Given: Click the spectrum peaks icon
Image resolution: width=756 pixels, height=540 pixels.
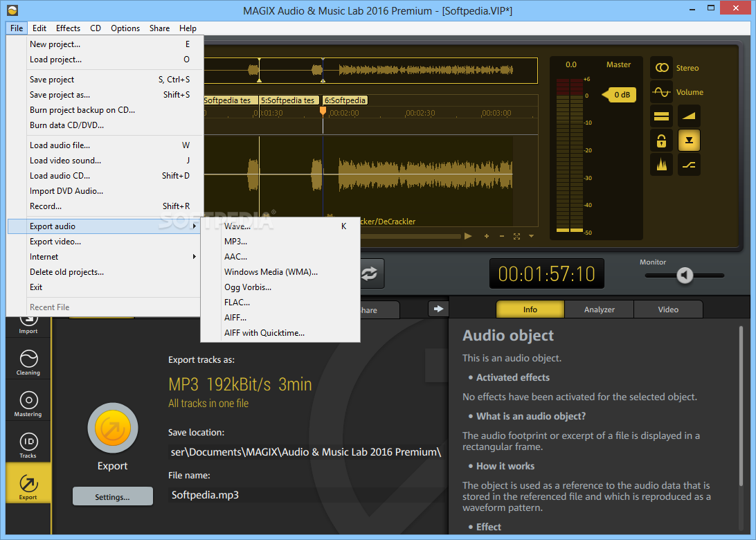Looking at the screenshot, I should [662, 165].
